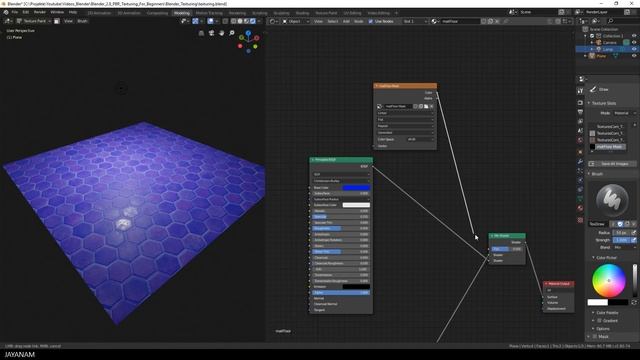Open the World properties tab
The height and width of the screenshot is (360, 640).
(580, 140)
